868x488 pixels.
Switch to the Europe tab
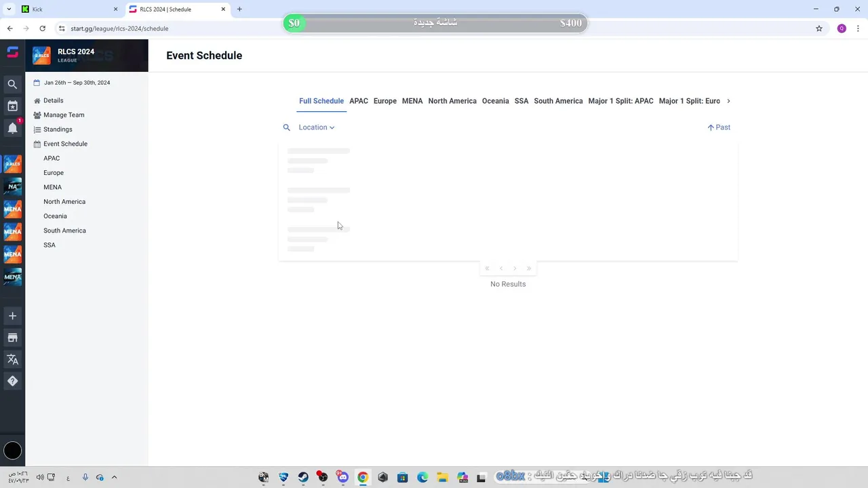385,101
